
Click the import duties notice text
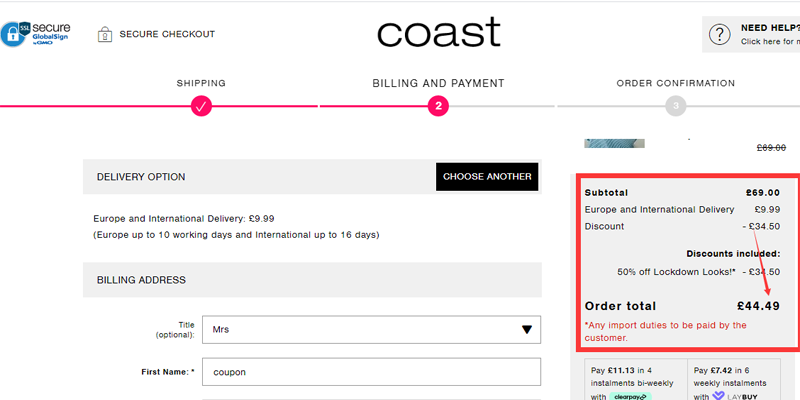pyautogui.click(x=665, y=332)
